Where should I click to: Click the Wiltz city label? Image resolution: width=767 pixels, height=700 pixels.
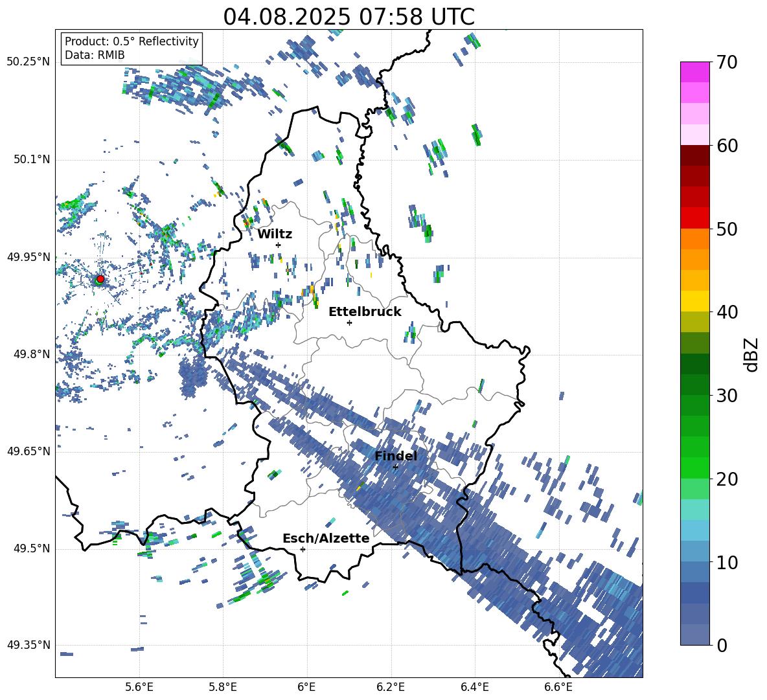[275, 234]
